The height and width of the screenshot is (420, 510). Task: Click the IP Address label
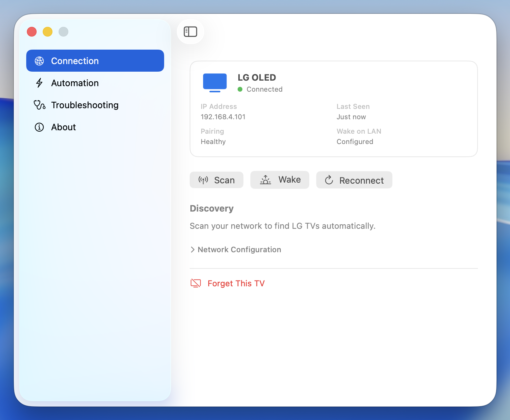click(219, 106)
